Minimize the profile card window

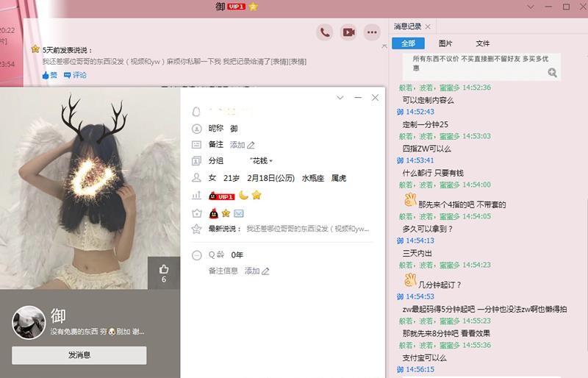point(358,98)
